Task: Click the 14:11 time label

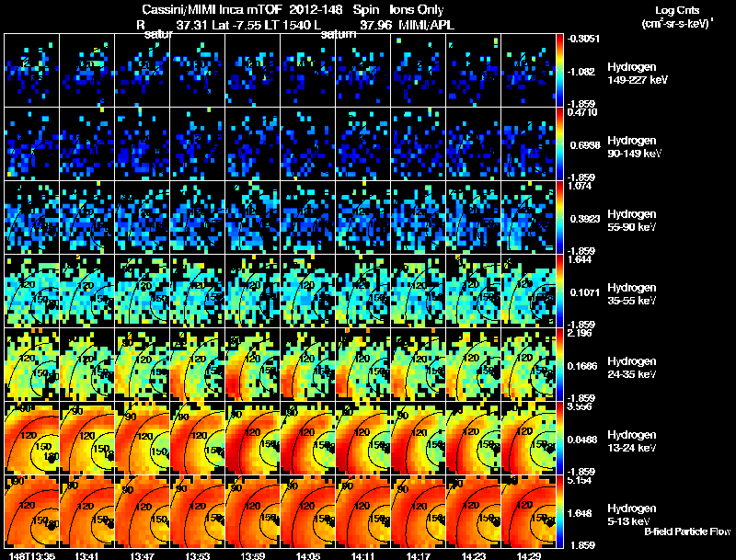Action: click(362, 556)
